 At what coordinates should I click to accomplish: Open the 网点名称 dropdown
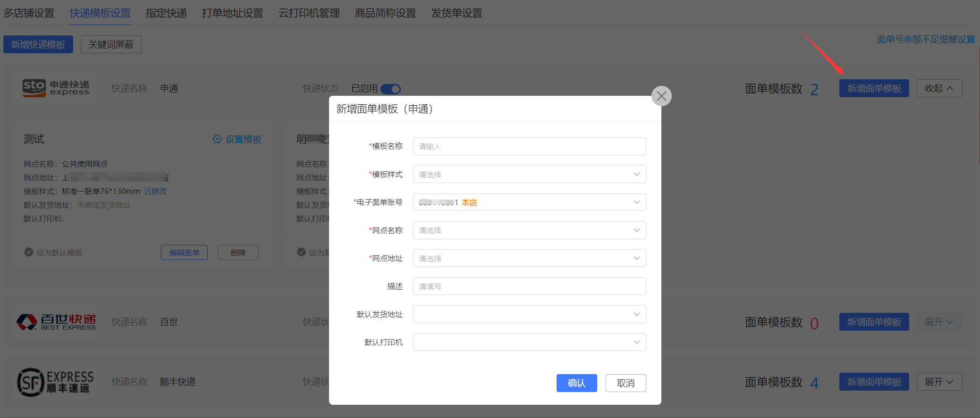(x=529, y=230)
